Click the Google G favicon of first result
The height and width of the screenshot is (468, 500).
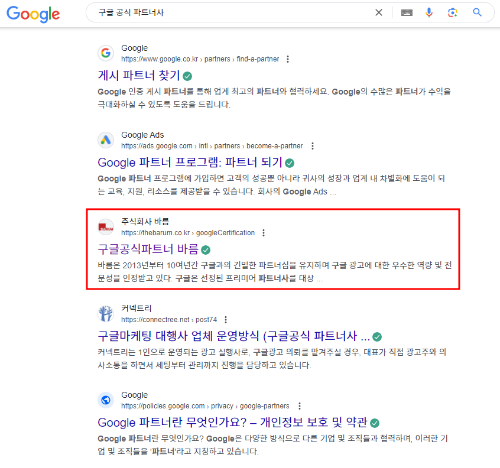pyautogui.click(x=106, y=53)
